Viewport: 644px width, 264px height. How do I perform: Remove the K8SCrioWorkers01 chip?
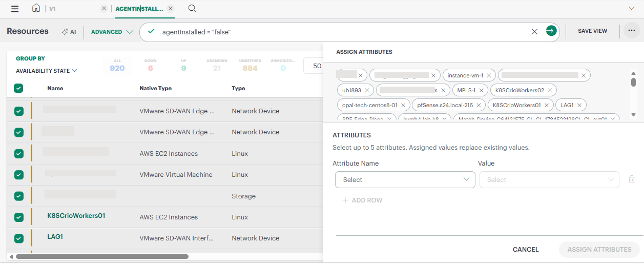click(x=547, y=106)
